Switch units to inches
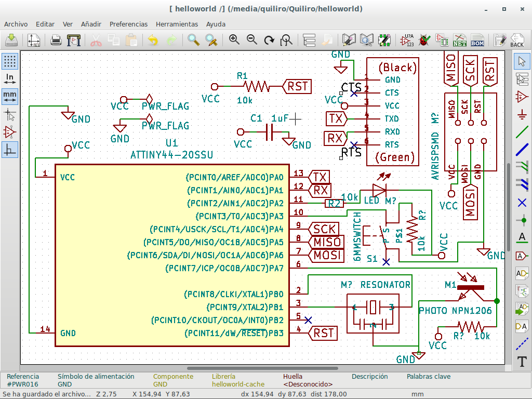Screen dimensions: 532x399 9,79
